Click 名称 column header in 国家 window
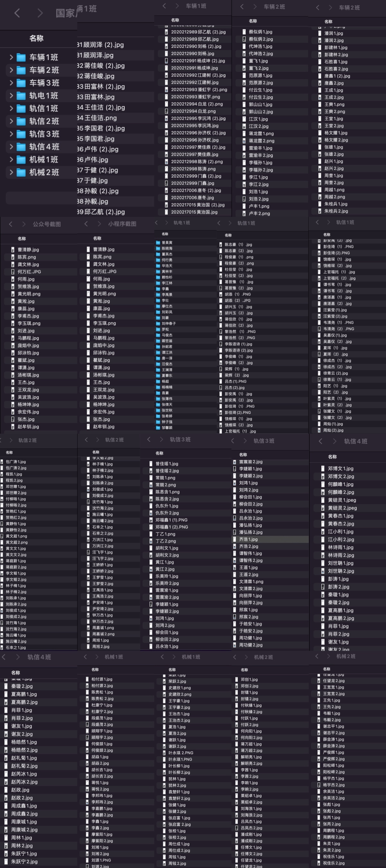The height and width of the screenshot is (868, 386). tap(36, 38)
